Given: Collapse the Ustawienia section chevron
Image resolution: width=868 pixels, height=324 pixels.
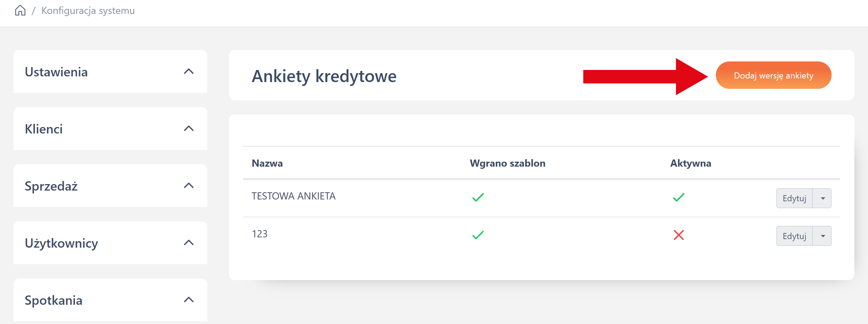Looking at the screenshot, I should pos(188,72).
